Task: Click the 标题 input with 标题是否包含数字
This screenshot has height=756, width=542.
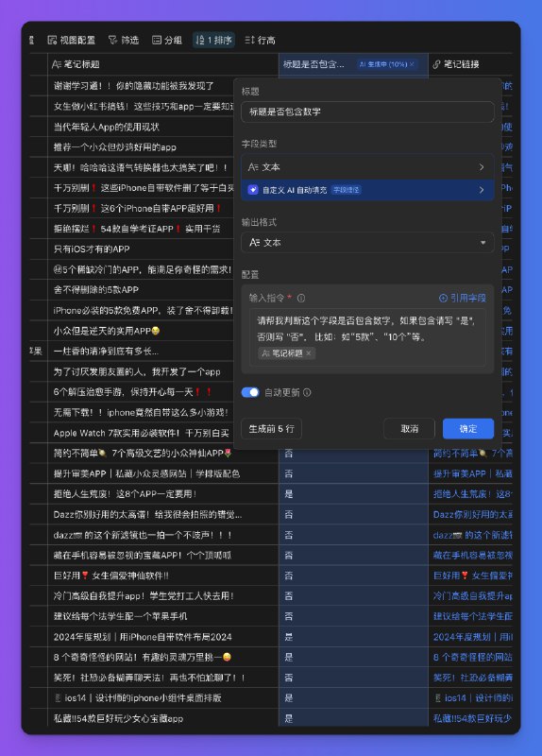Action: [367, 112]
